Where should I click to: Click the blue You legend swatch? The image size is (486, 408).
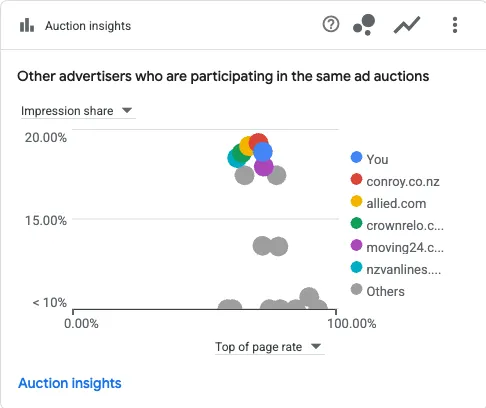coord(356,157)
